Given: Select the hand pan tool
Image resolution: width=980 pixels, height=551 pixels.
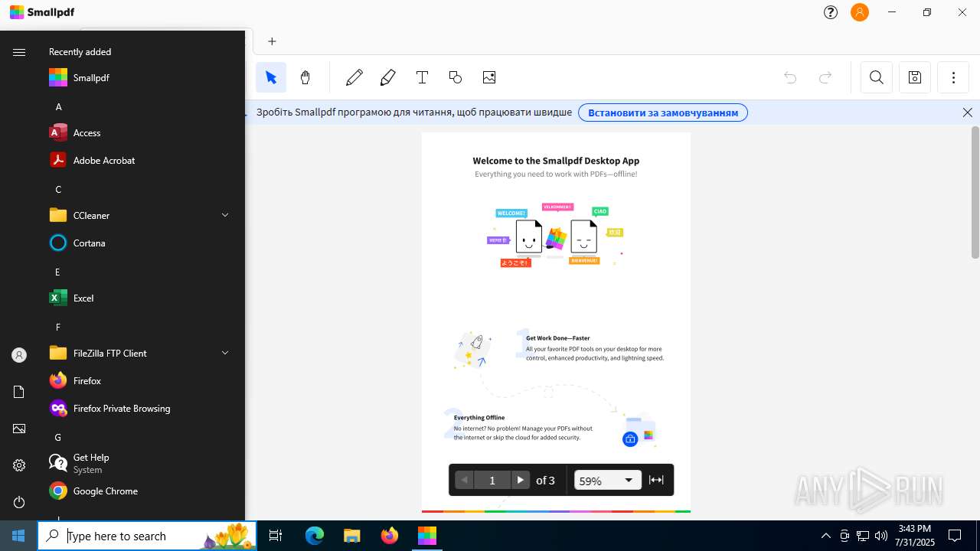Looking at the screenshot, I should click(305, 77).
